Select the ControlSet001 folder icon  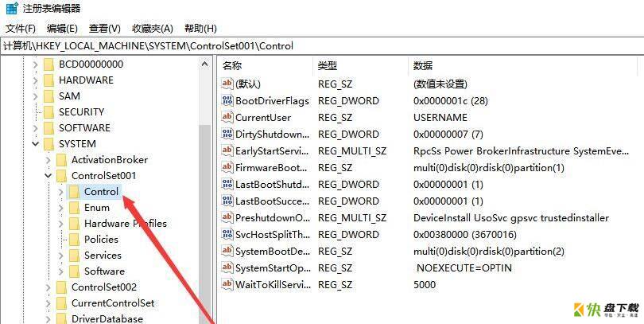[x=61, y=176]
